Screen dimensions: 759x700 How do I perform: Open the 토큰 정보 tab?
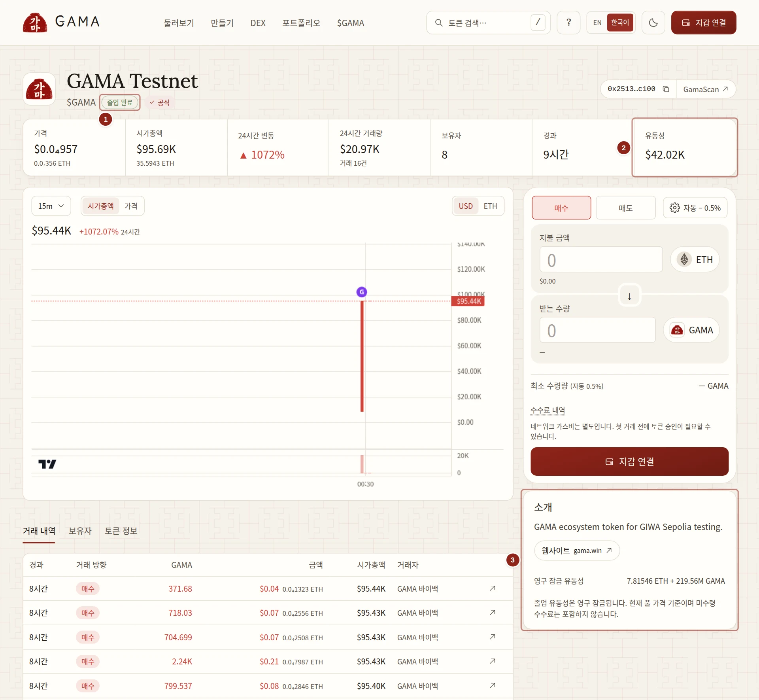click(121, 531)
